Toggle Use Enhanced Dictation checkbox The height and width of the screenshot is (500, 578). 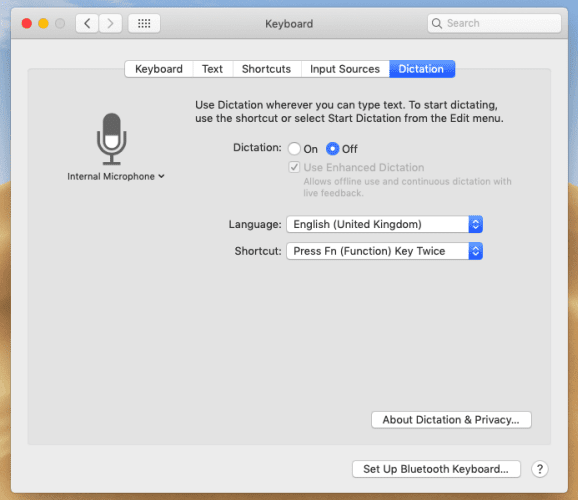pyautogui.click(x=294, y=167)
